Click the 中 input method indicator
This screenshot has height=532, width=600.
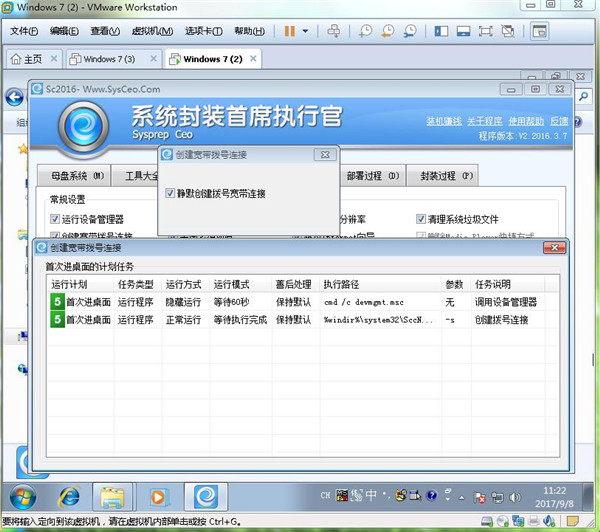tap(371, 495)
